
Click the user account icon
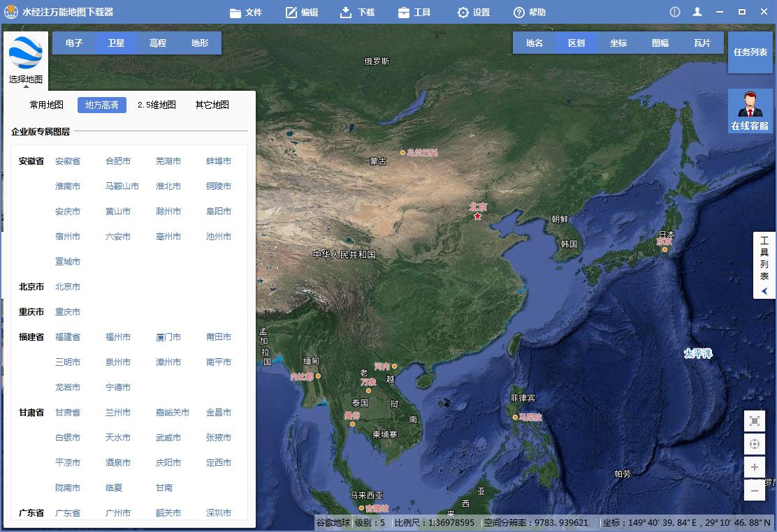click(x=697, y=12)
